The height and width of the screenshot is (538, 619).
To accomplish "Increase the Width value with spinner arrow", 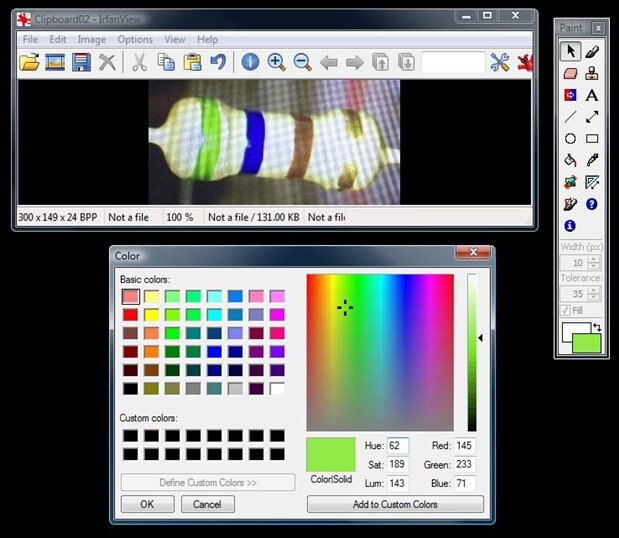I will click(594, 258).
